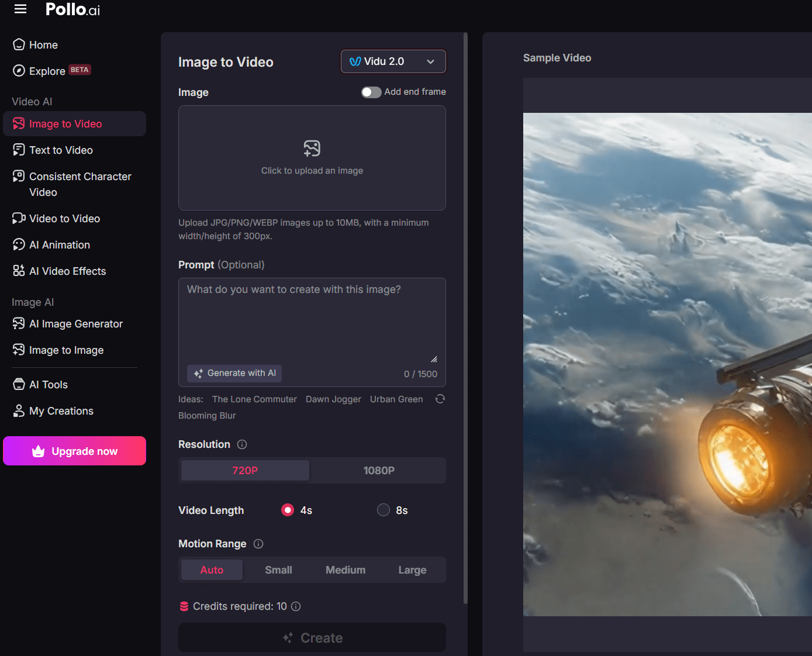
Task: Open Text to Video from the sidebar
Action: click(x=61, y=150)
